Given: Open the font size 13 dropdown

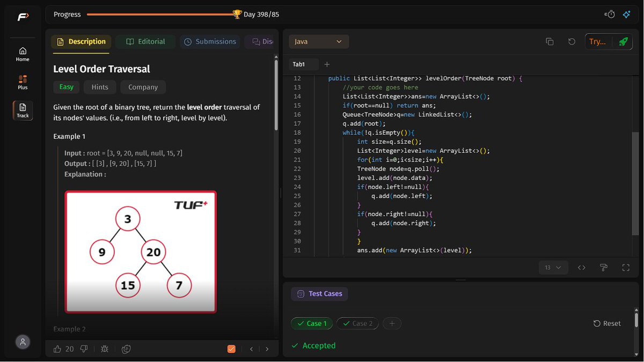Looking at the screenshot, I should click(x=553, y=267).
